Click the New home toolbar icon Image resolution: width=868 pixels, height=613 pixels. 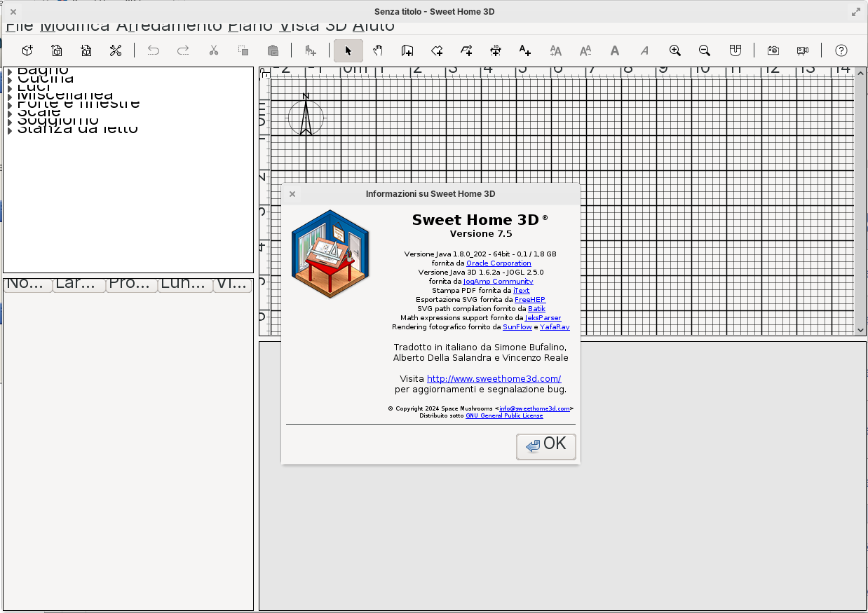27,50
